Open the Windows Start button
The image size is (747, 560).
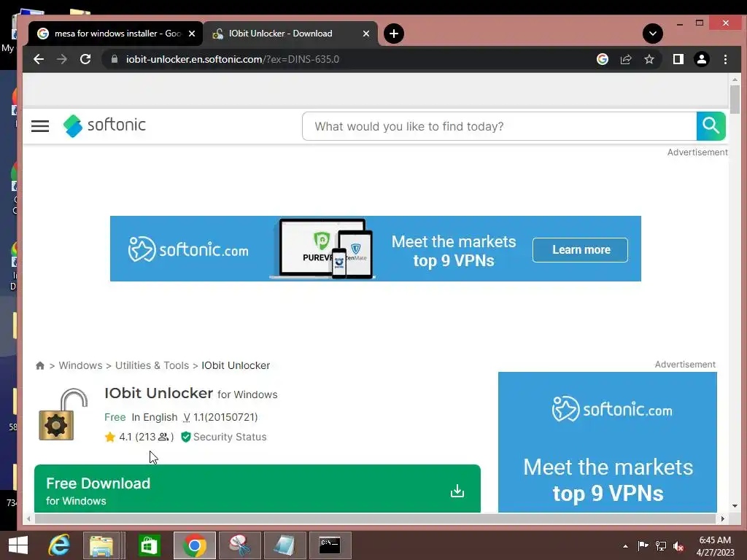tap(18, 545)
